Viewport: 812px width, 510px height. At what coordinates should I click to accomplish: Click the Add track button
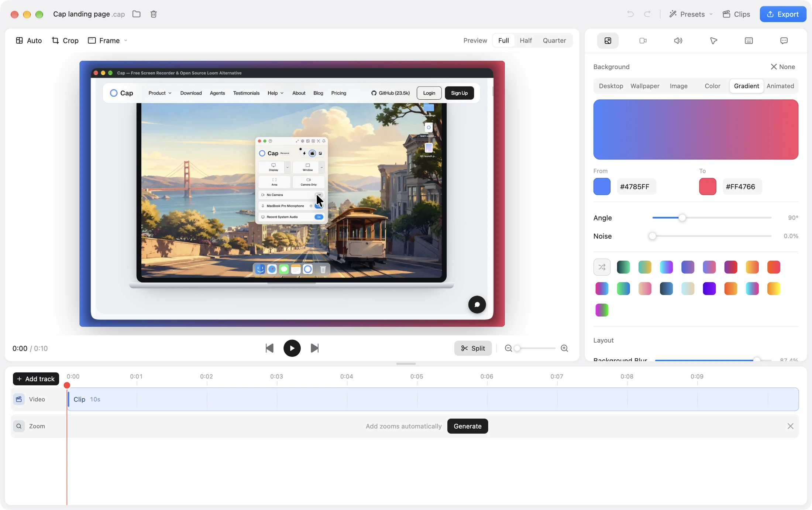click(36, 379)
